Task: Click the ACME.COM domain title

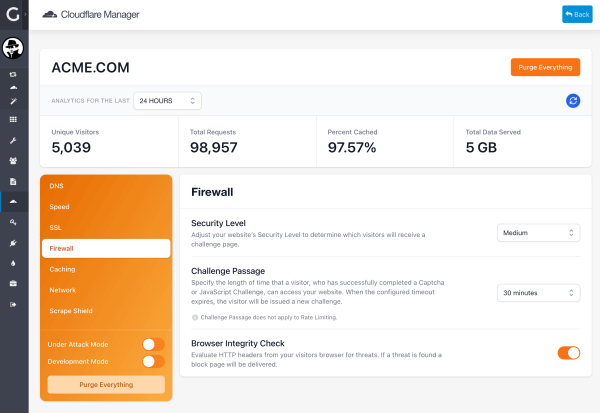Action: (x=91, y=68)
